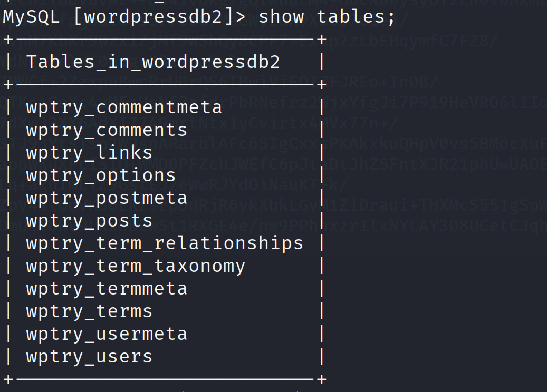Viewport: 547px width, 392px height.
Task: Click the 'show tables;' command text
Action: point(327,17)
